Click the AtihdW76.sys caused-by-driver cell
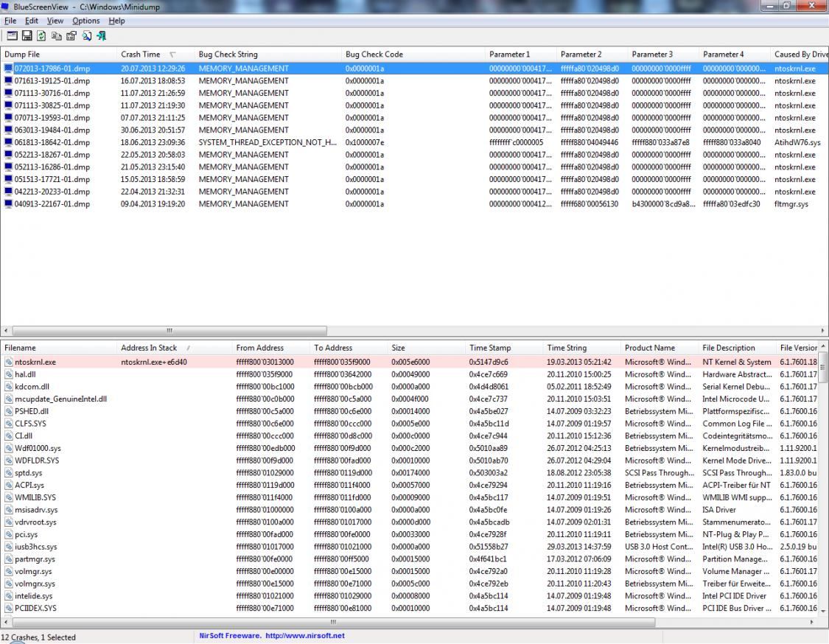This screenshot has width=829, height=644. tap(797, 142)
